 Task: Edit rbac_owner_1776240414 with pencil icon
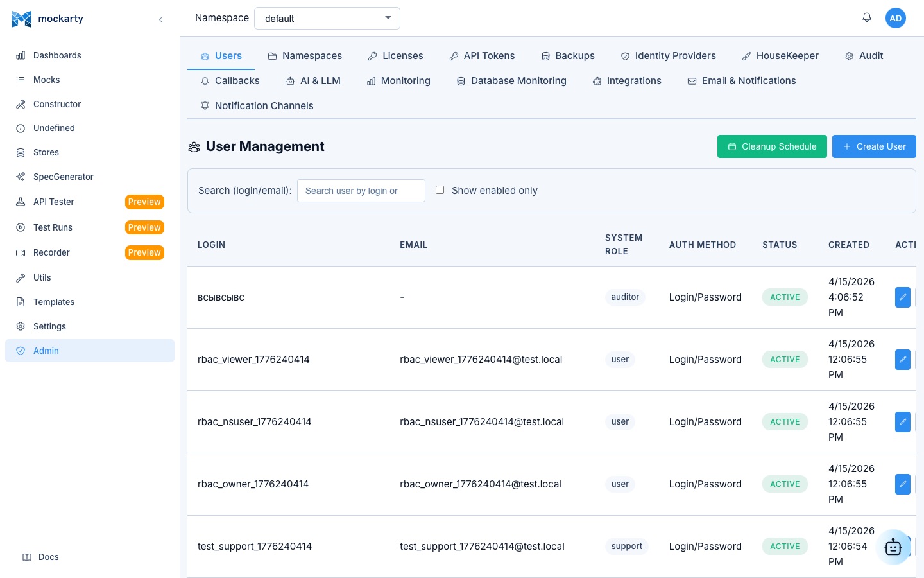point(903,484)
